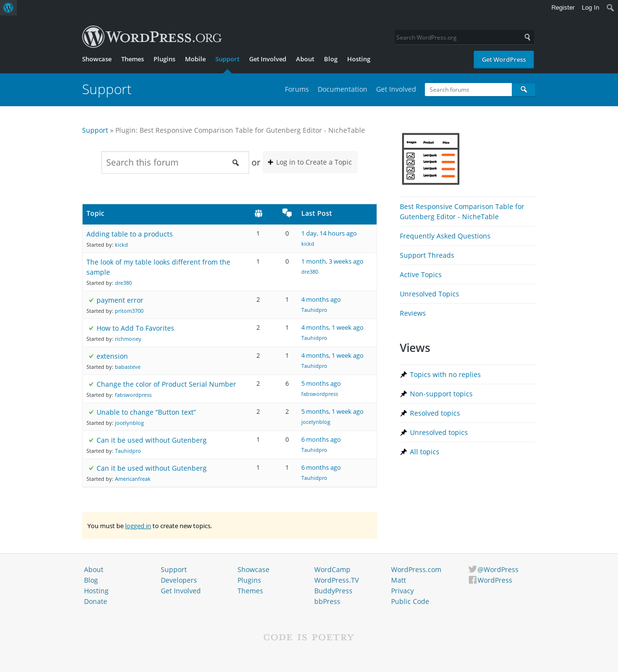This screenshot has width=618, height=672.
Task: Open topic Change the color of Product Serial Number
Action: (166, 384)
